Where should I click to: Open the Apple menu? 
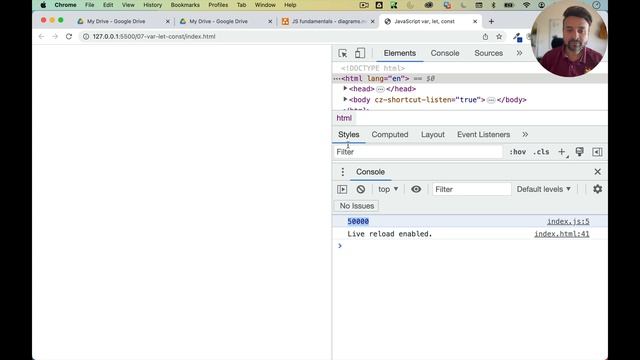43,5
